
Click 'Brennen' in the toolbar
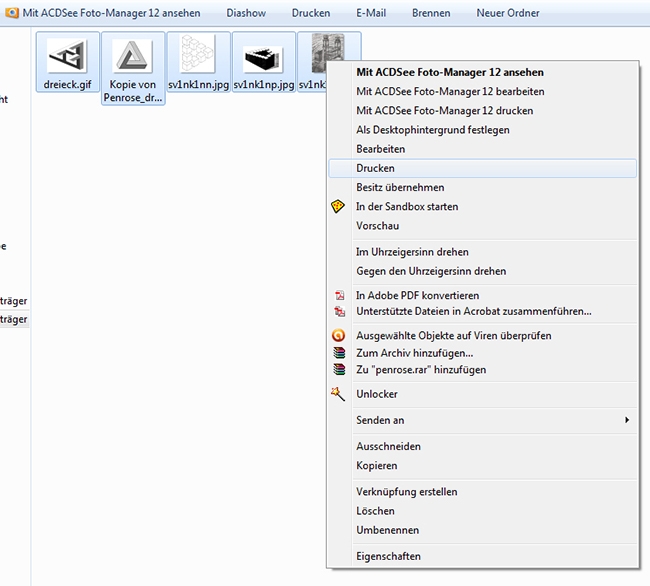click(431, 13)
